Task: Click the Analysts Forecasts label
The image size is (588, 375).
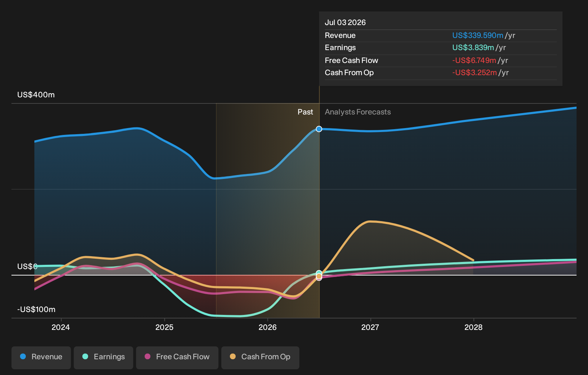Action: coord(358,112)
